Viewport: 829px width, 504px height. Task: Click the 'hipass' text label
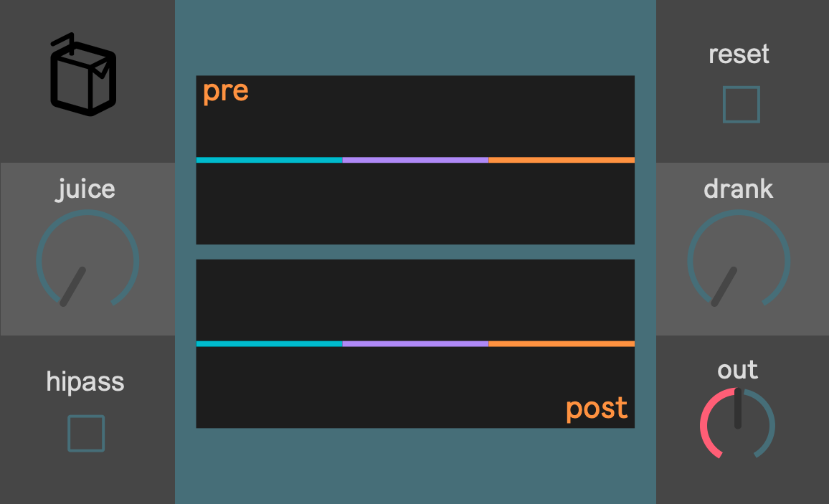tap(85, 382)
